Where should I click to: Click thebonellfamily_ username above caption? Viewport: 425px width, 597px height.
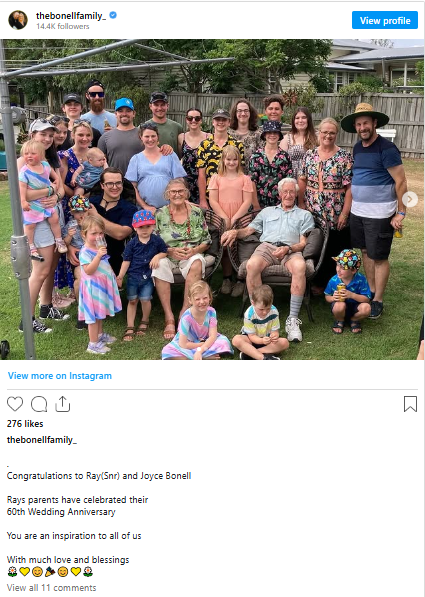[42, 440]
